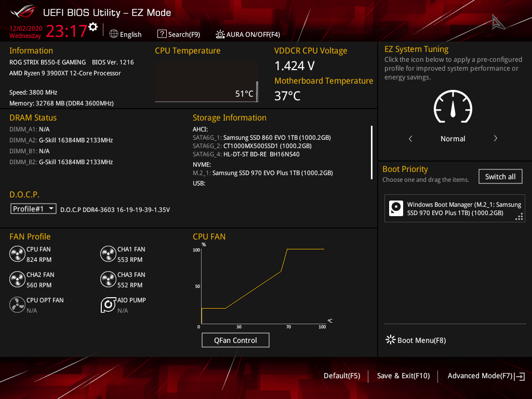Click the boot item drag handle dots
Image resolution: width=532 pixels, height=399 pixels.
tap(519, 217)
